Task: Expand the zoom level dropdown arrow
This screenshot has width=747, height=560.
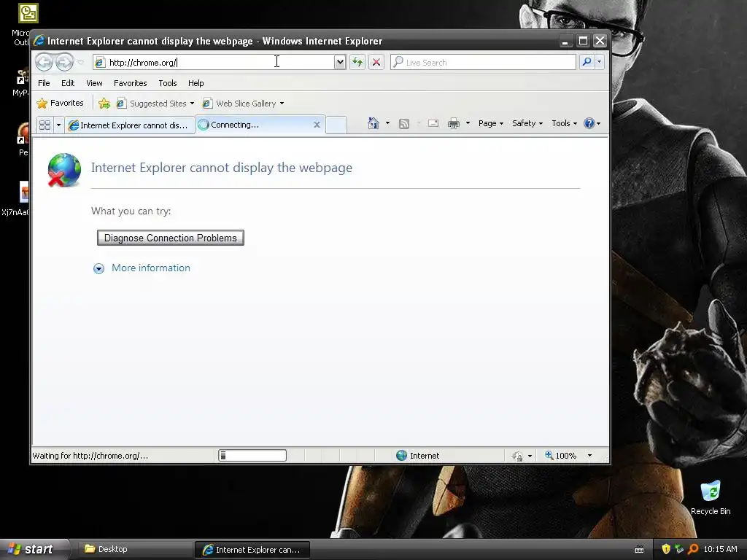Action: click(x=589, y=455)
